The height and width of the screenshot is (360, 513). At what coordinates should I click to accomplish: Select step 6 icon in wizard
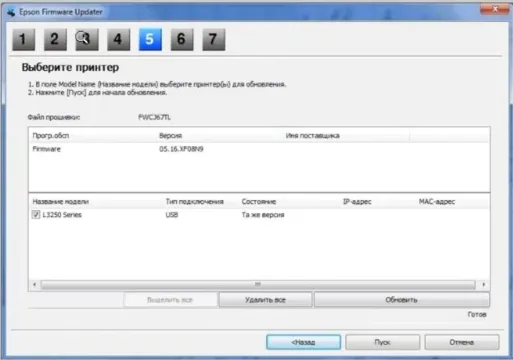pos(182,40)
